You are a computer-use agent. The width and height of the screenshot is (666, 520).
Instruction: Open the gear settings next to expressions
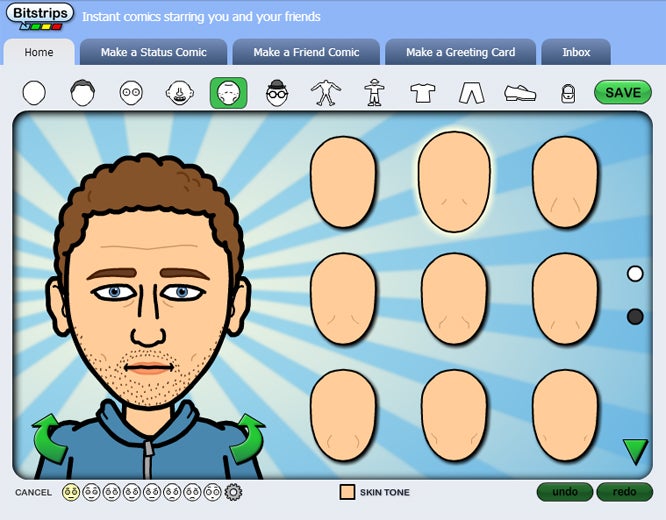pyautogui.click(x=233, y=492)
